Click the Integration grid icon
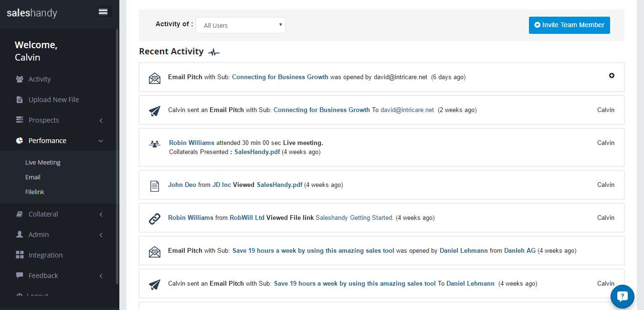This screenshot has width=644, height=310. click(20, 255)
